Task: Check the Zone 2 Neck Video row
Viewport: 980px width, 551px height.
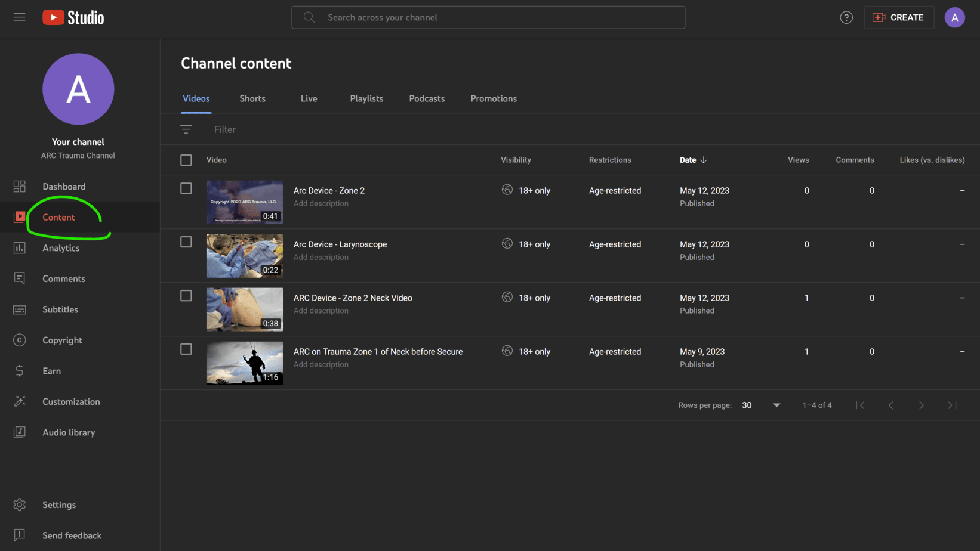Action: [186, 296]
